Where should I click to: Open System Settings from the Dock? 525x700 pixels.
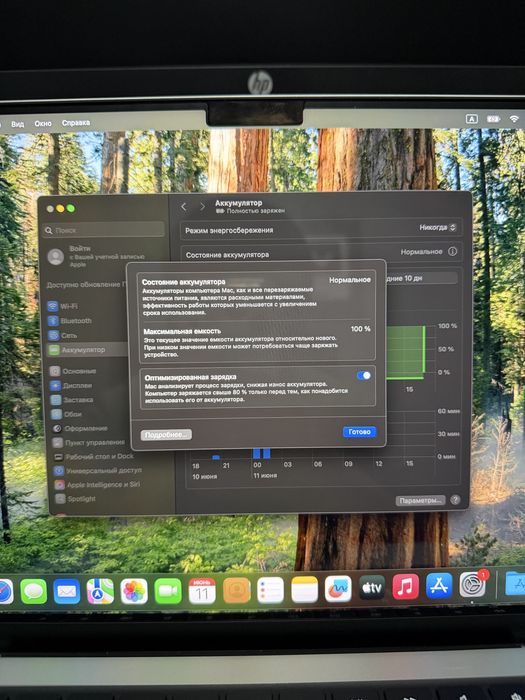472,585
